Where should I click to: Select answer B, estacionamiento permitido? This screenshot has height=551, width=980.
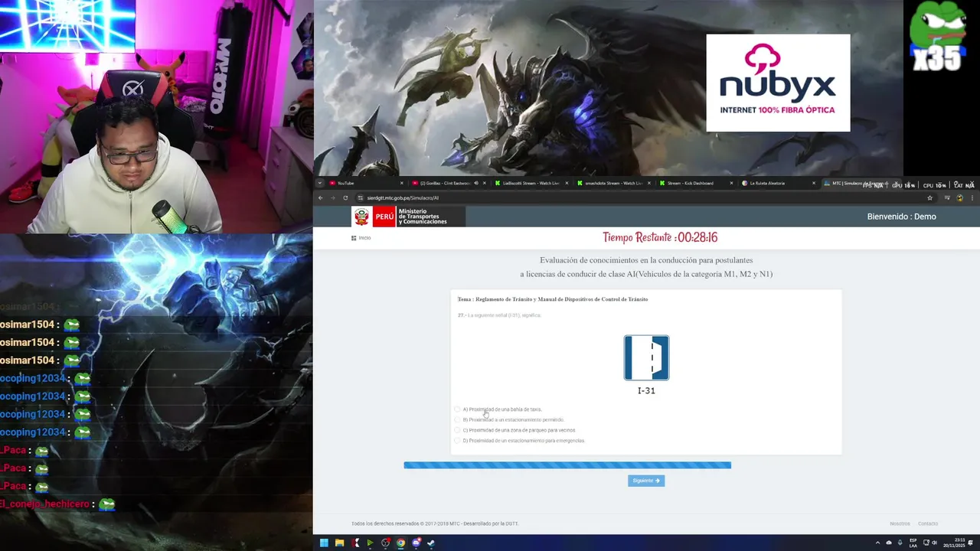point(510,420)
